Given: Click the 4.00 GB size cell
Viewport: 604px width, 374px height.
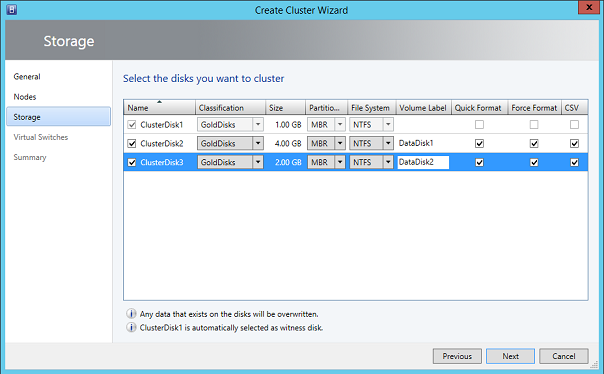Looking at the screenshot, I should point(288,144).
